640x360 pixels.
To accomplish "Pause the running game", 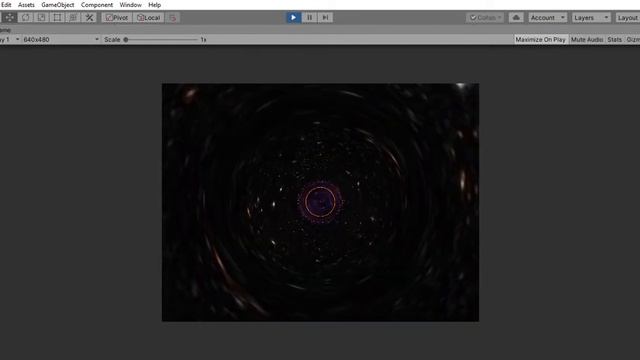I will coord(309,18).
